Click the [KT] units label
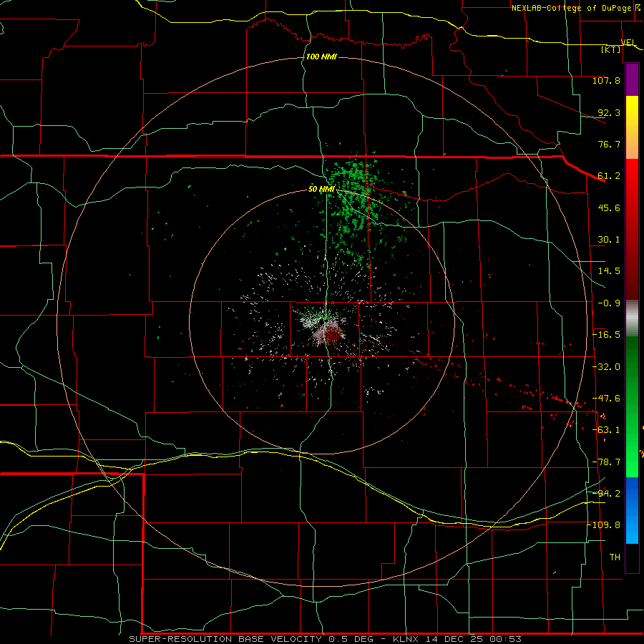 click(611, 49)
